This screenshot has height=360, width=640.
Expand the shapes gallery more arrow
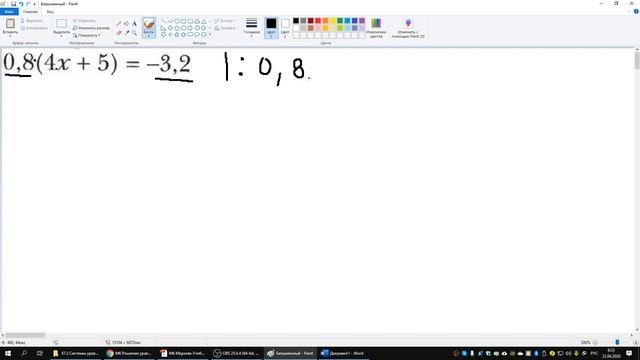[210, 34]
